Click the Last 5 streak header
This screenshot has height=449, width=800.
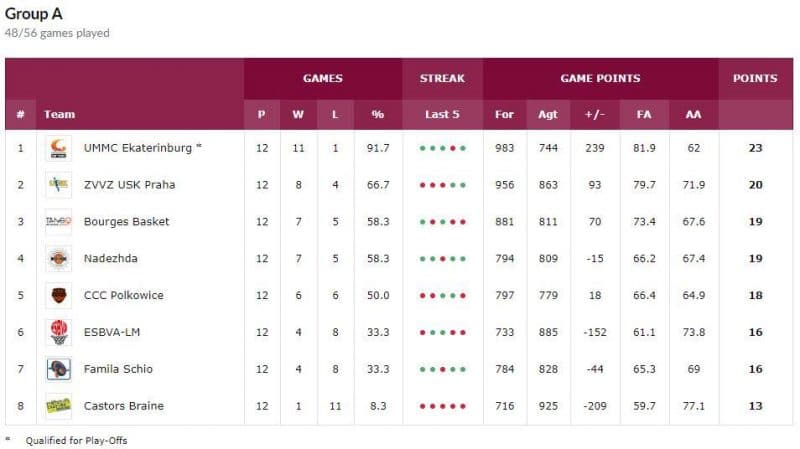[x=442, y=114]
